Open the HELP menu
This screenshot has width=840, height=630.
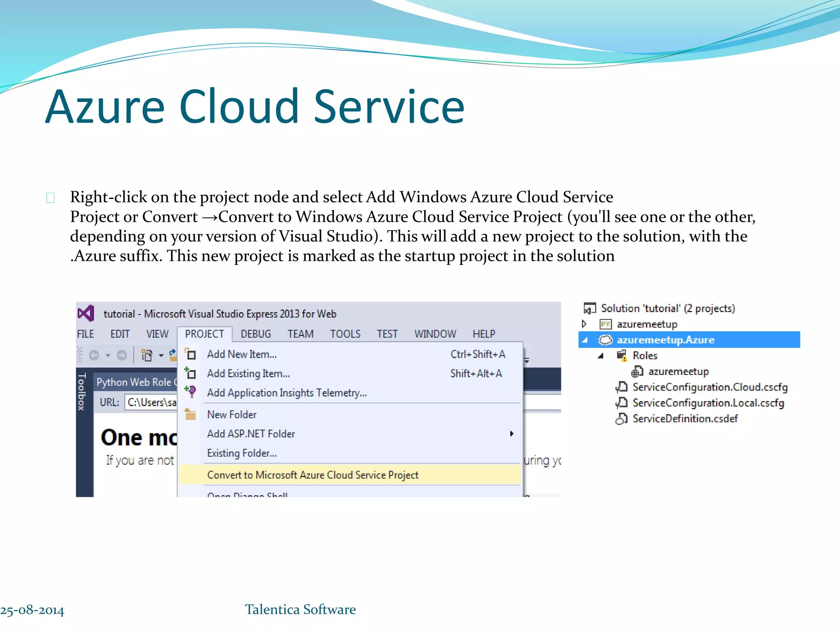(484, 334)
